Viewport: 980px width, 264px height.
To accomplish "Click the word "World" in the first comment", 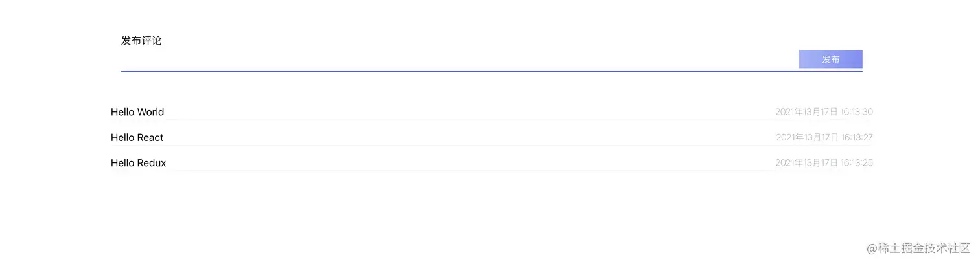I will [x=150, y=112].
